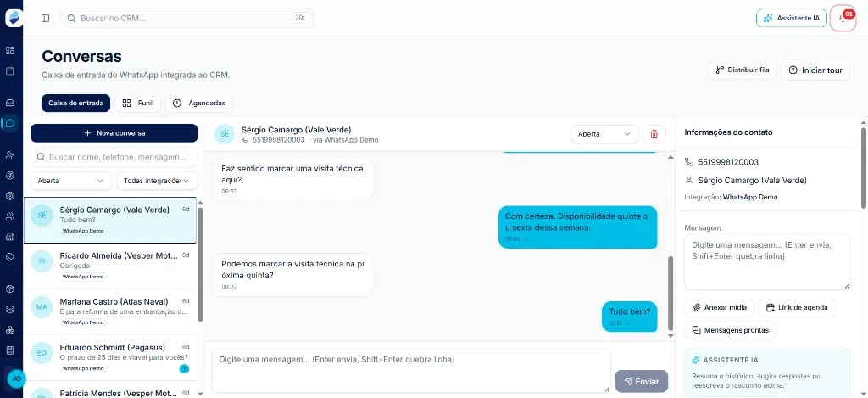This screenshot has width=868, height=398.
Task: Start a Nova conversa
Action: click(x=114, y=133)
